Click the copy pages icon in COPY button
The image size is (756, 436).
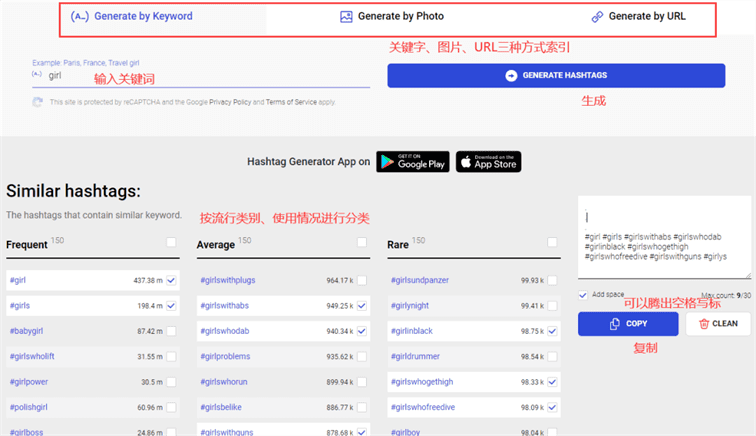(614, 324)
